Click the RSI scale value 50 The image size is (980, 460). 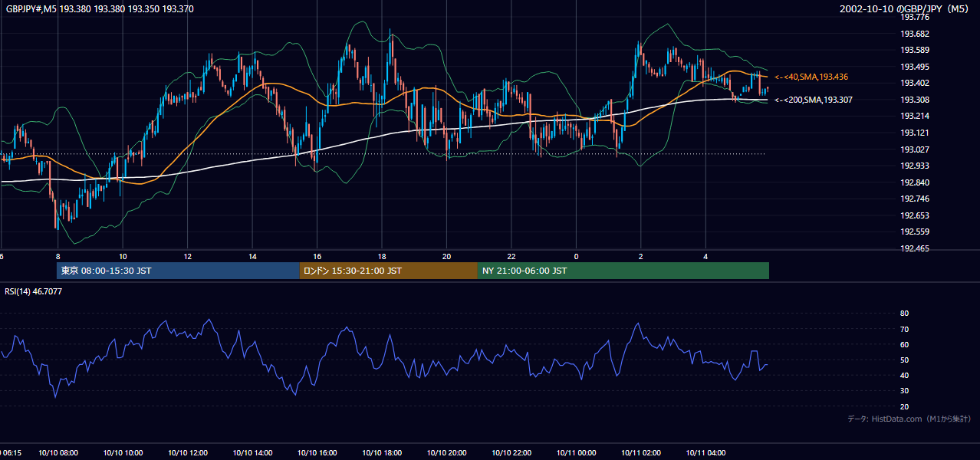pos(904,360)
